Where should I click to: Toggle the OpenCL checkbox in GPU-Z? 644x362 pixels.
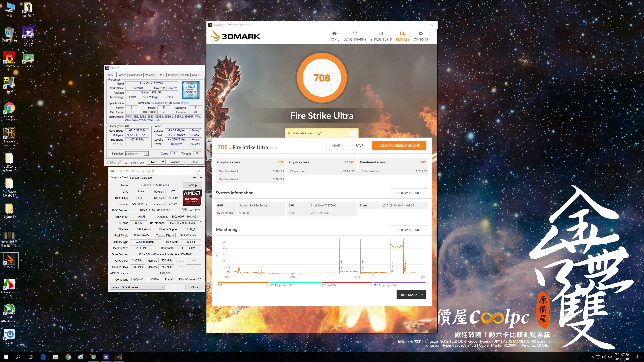click(133, 279)
